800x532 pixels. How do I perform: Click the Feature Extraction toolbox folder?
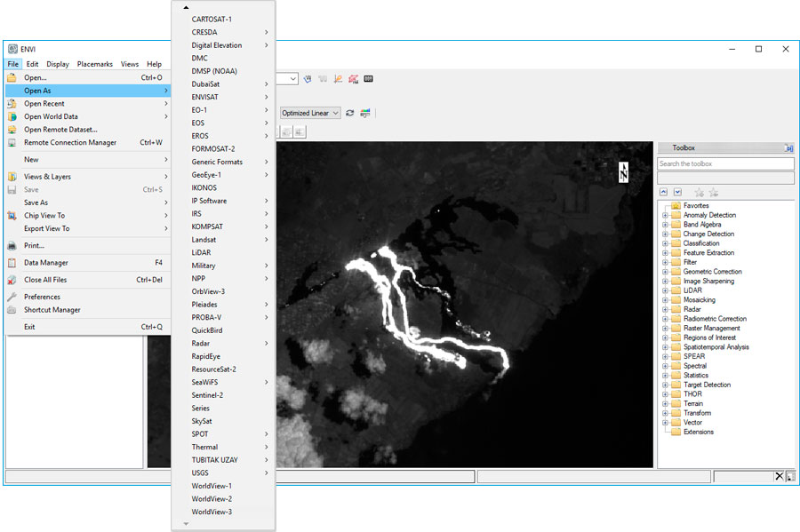pos(703,253)
